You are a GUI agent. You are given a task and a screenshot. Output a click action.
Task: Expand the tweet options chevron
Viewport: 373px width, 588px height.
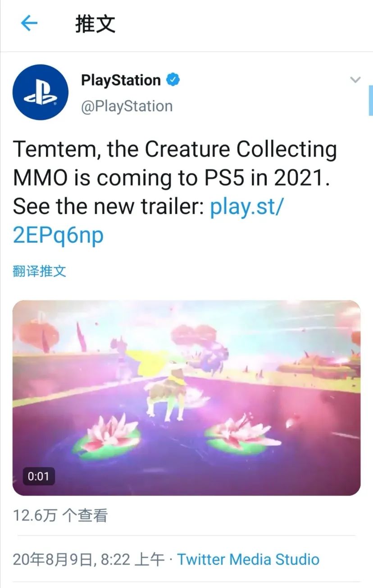tap(355, 80)
